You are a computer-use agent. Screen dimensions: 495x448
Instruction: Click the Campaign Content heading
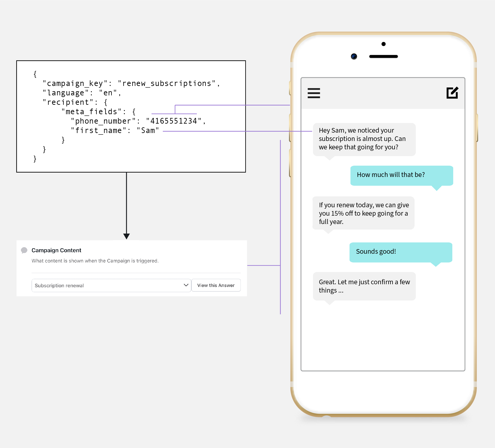[x=56, y=250]
